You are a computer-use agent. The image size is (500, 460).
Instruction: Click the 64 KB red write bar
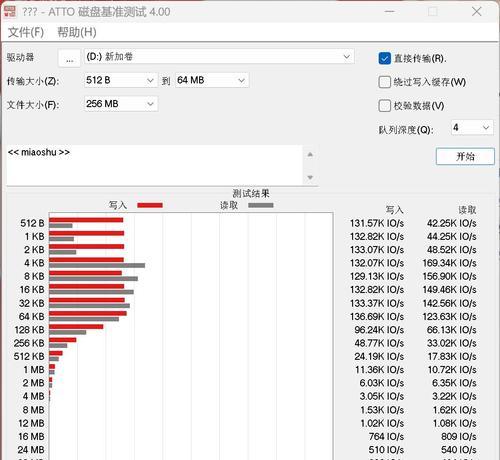click(88, 313)
